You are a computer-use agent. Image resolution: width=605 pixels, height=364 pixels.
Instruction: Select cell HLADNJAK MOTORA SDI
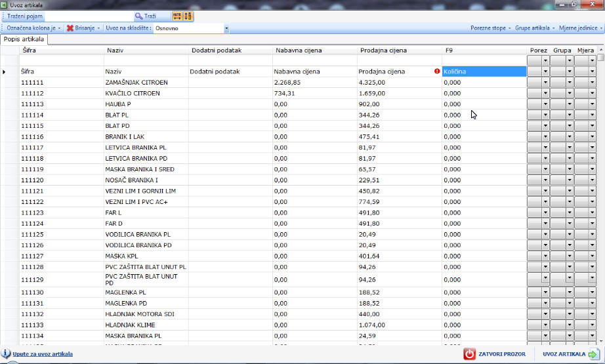click(x=146, y=314)
